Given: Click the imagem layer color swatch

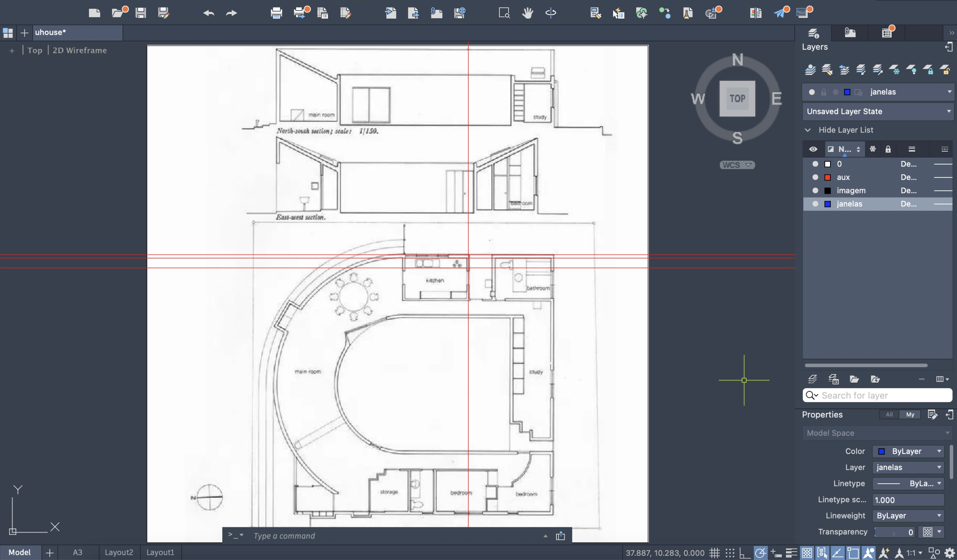Looking at the screenshot, I should (x=827, y=190).
